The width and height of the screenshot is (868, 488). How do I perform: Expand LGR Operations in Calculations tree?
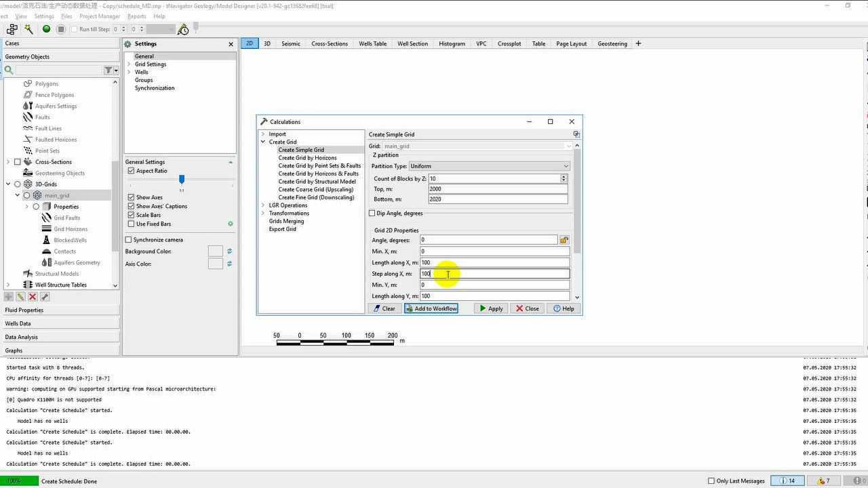(263, 205)
